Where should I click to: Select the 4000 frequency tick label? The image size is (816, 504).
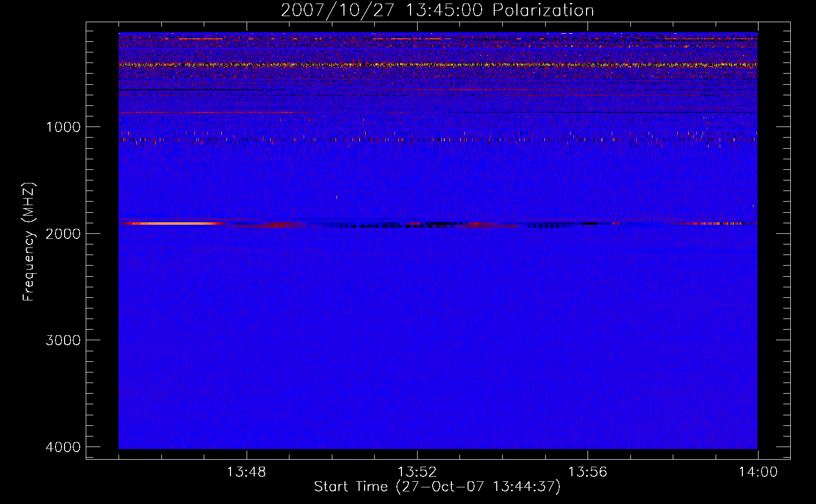coord(63,447)
